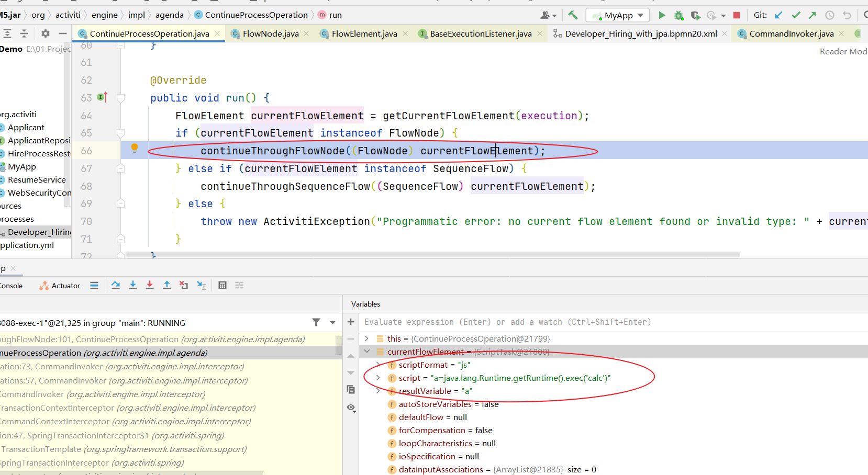868x475 pixels.
Task: Expand the script field node
Action: [x=379, y=378]
